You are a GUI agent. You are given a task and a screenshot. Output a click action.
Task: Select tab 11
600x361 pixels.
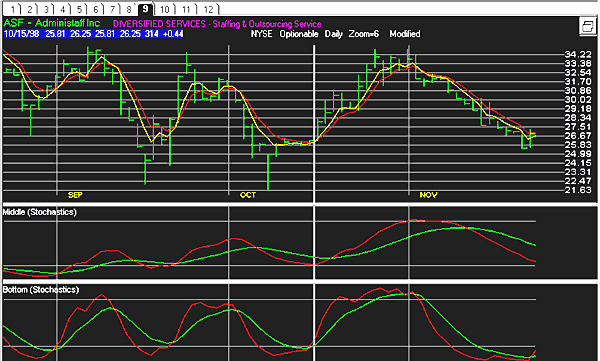click(x=186, y=9)
